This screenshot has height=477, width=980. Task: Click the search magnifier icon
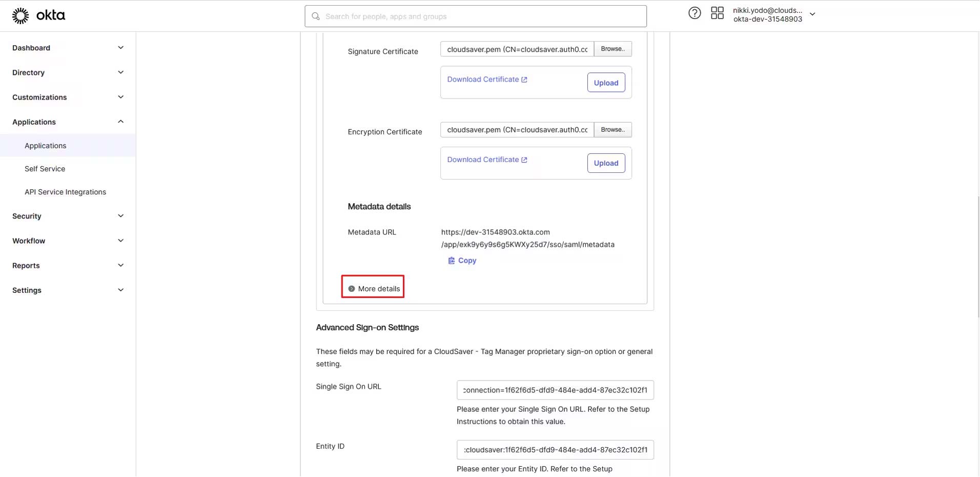click(x=316, y=16)
